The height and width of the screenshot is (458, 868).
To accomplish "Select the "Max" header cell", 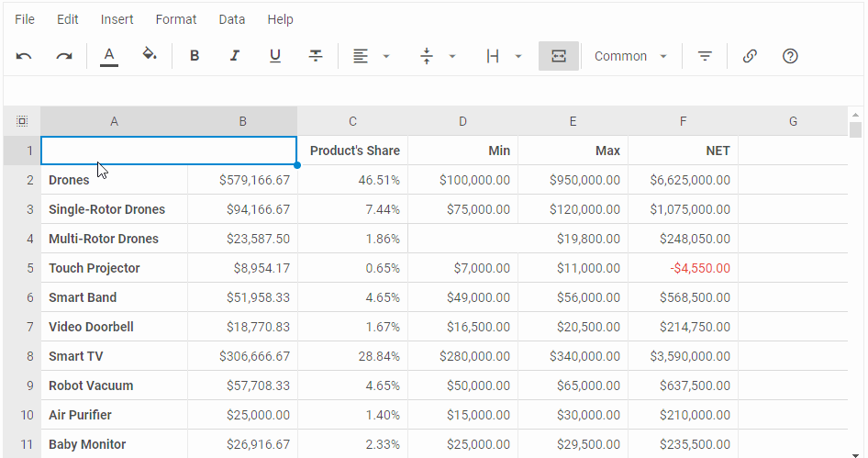I will [573, 151].
